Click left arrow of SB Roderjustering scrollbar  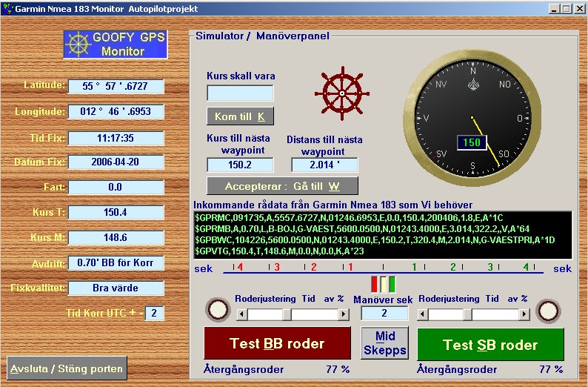(x=423, y=314)
